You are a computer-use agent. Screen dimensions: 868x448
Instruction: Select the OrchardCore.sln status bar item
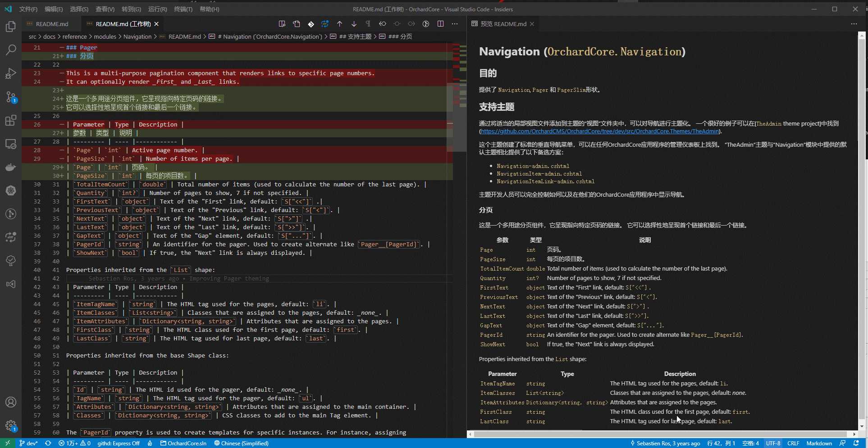tap(183, 443)
